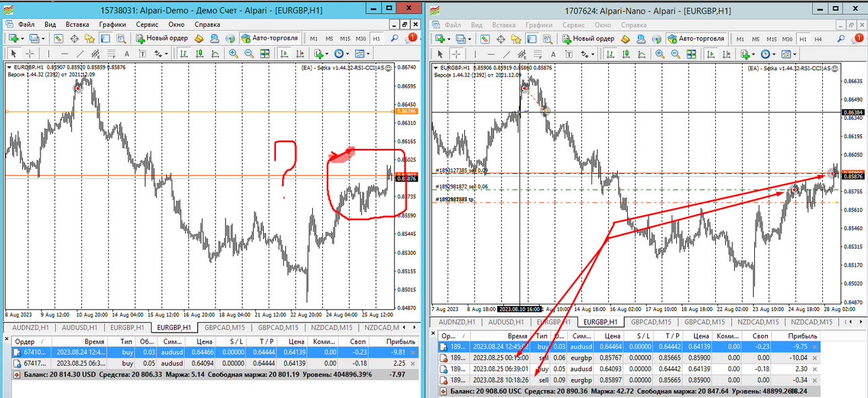Toggle Авто-торговля in Alpari-Demo window

pyautogui.click(x=269, y=38)
